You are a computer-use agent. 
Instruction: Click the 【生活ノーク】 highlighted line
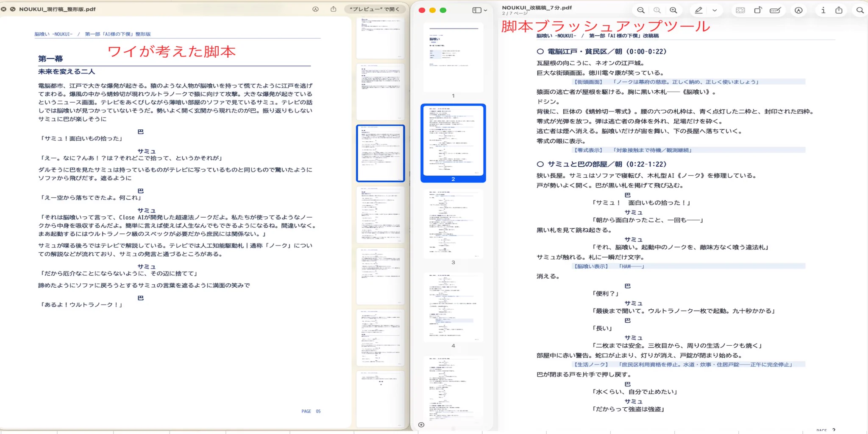pos(688,364)
